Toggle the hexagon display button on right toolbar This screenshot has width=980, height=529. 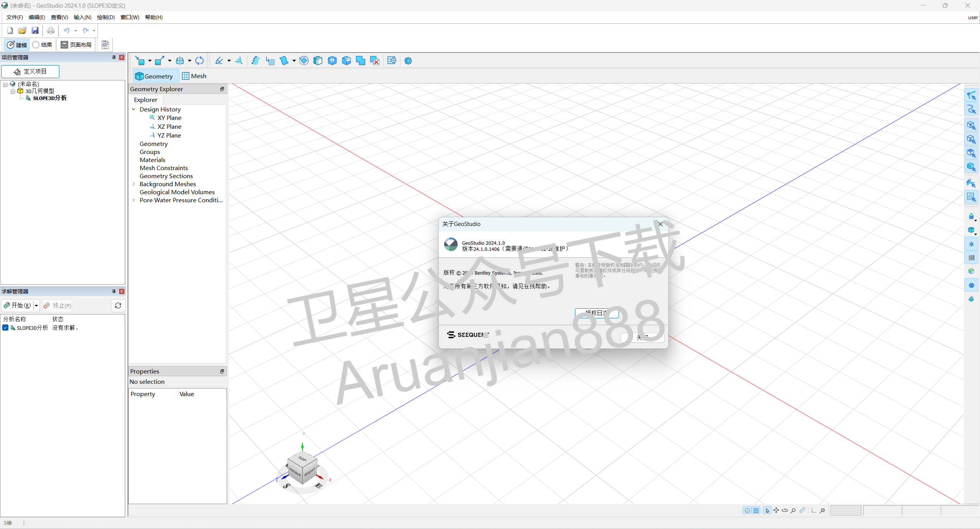tap(971, 285)
